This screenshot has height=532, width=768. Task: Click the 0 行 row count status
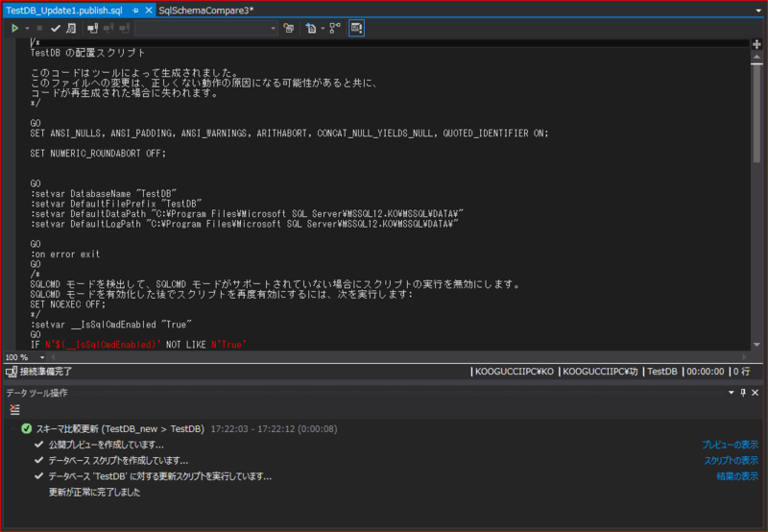click(x=741, y=372)
